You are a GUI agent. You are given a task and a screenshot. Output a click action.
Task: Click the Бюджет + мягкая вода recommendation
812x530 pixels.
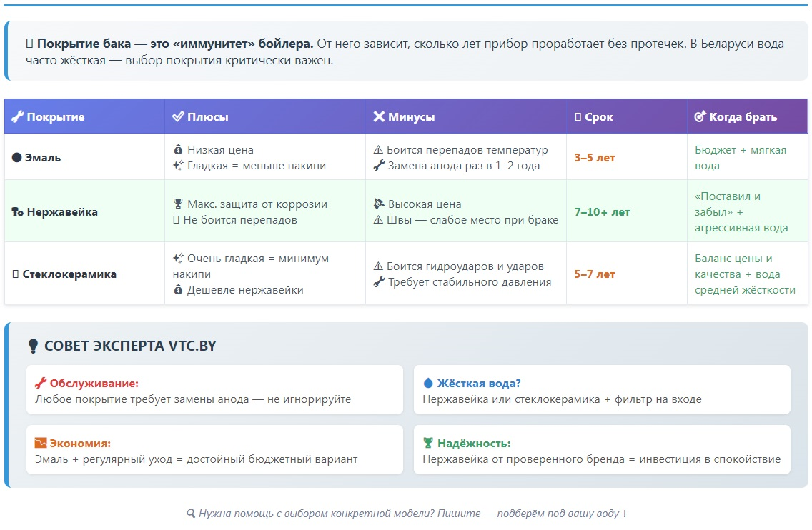pyautogui.click(x=741, y=158)
